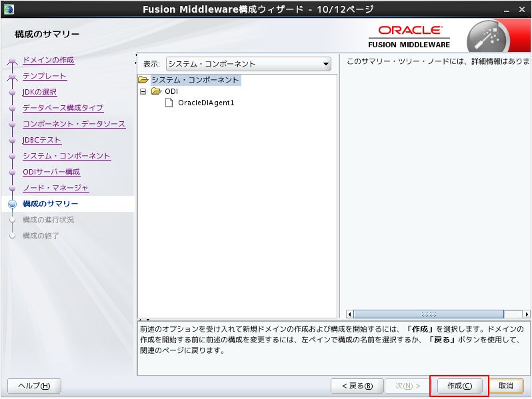Click the 表示 dropdown arrow
532x399 pixels.
pyautogui.click(x=326, y=64)
